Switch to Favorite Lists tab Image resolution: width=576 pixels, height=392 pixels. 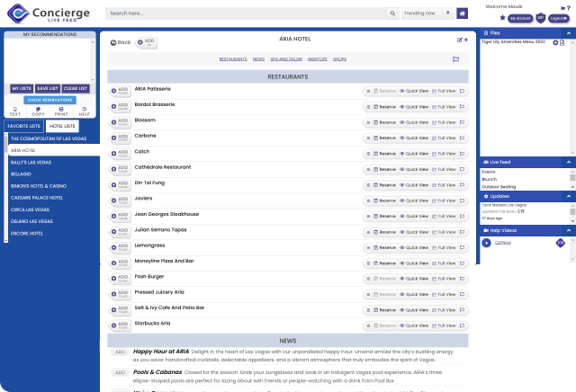24,126
